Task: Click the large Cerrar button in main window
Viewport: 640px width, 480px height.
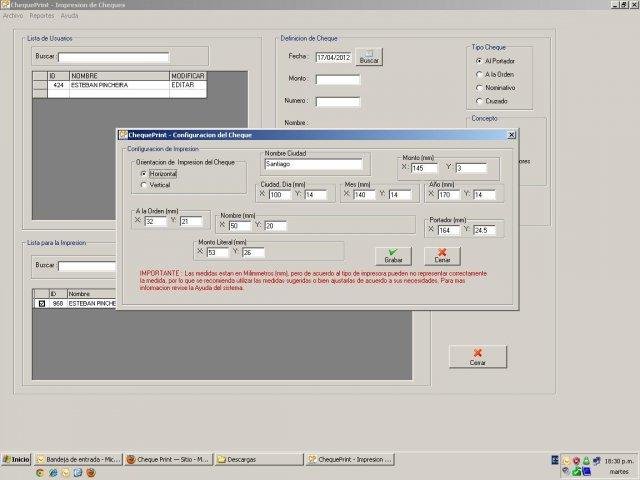Action: (x=478, y=357)
